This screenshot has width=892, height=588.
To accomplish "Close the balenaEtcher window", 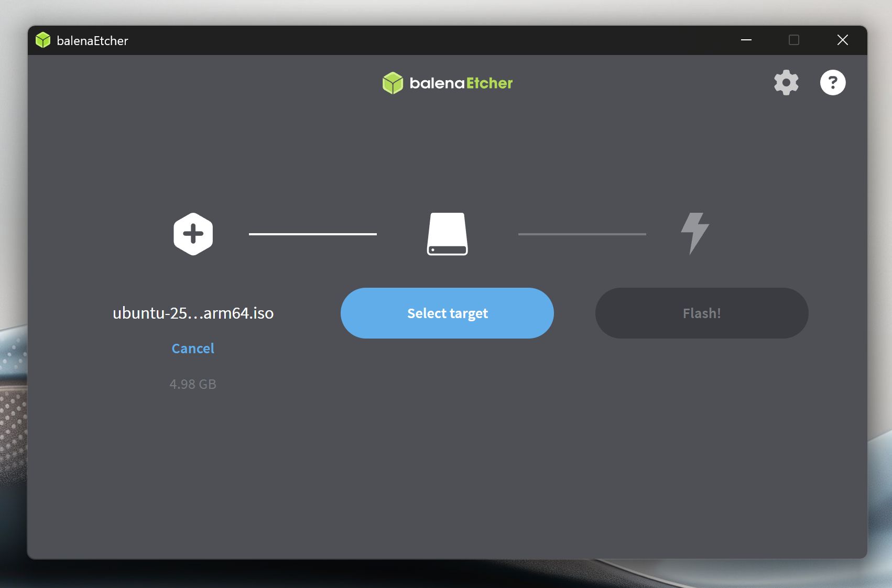I will (842, 40).
